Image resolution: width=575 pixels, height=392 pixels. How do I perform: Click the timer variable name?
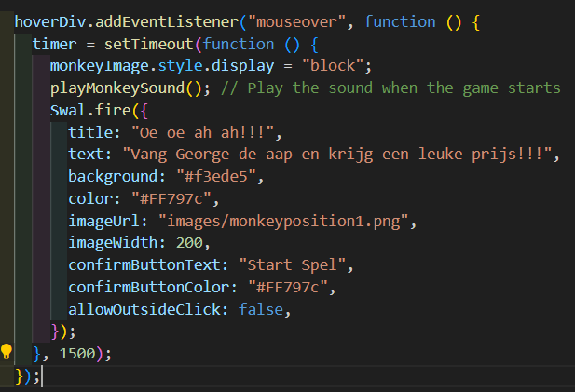(54, 44)
